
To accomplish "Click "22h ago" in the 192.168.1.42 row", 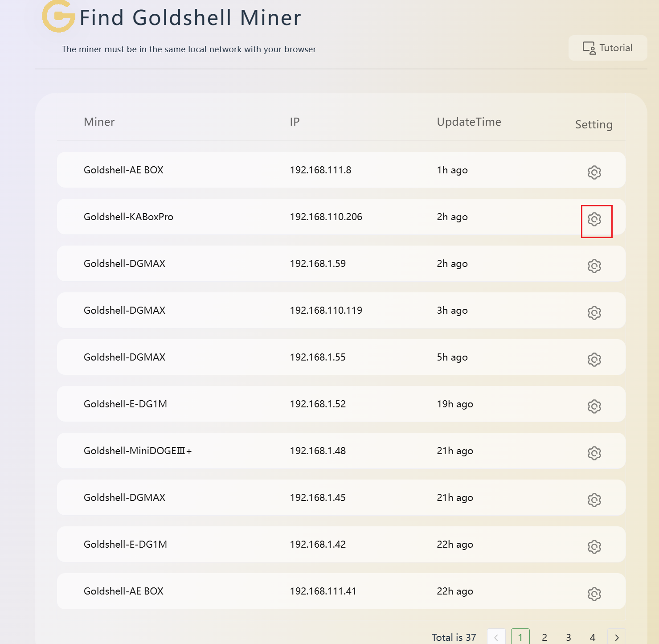I will pos(455,545).
